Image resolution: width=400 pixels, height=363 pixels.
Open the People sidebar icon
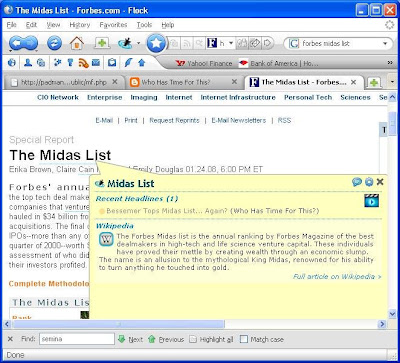(x=28, y=62)
